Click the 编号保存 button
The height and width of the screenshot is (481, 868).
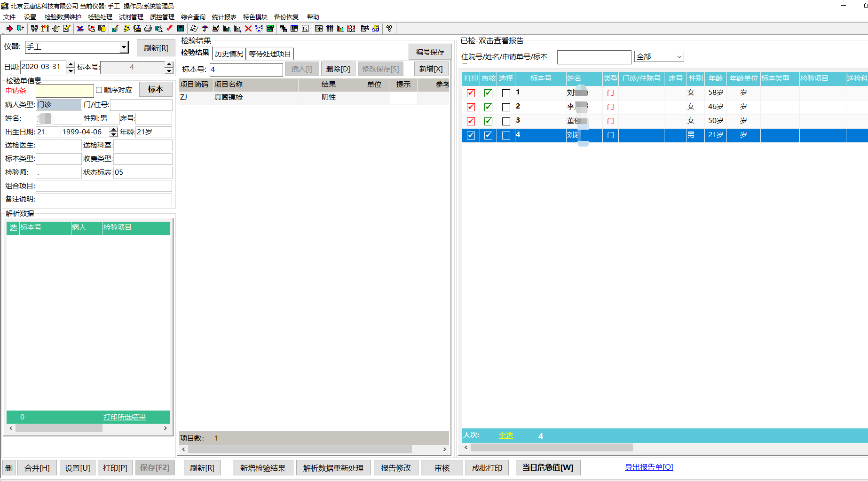click(430, 52)
